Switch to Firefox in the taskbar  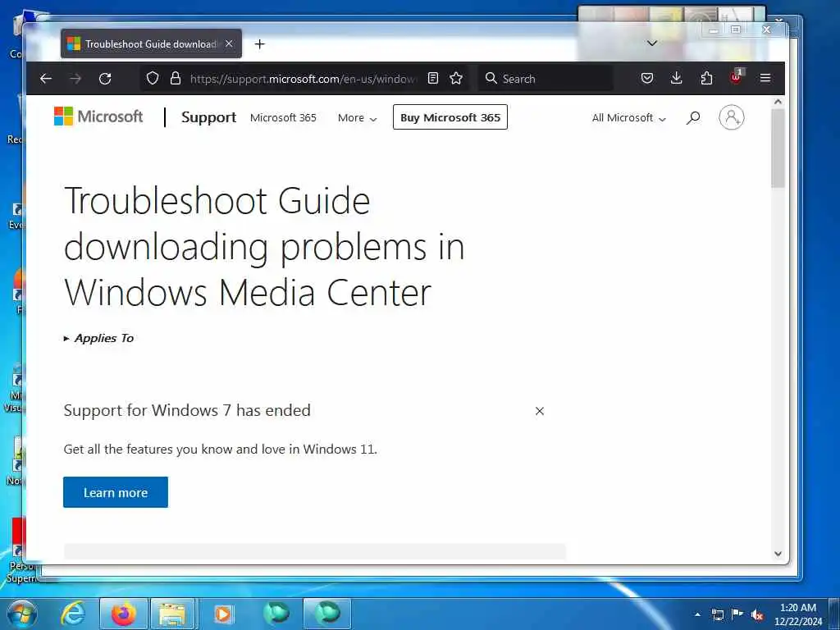pos(123,614)
